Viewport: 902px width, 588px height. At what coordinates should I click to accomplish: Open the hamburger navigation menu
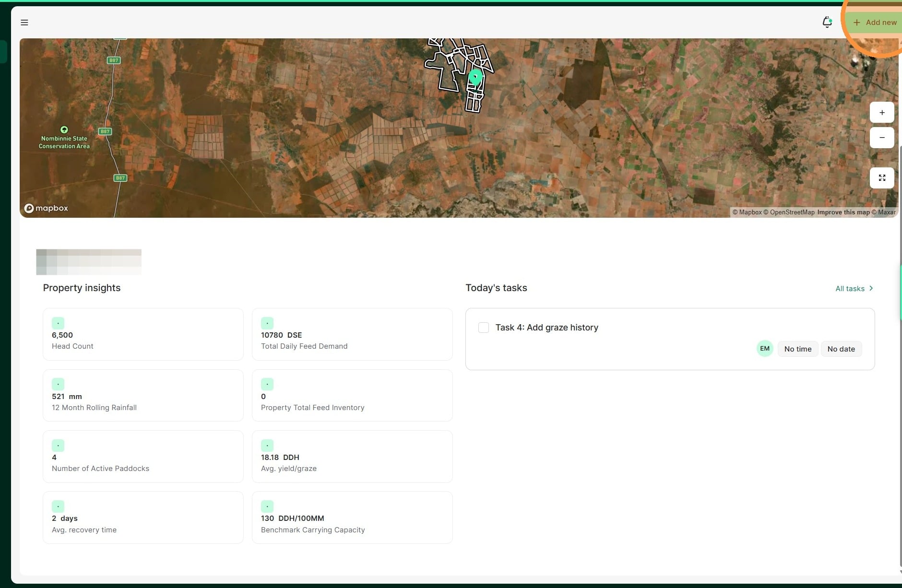tap(24, 23)
